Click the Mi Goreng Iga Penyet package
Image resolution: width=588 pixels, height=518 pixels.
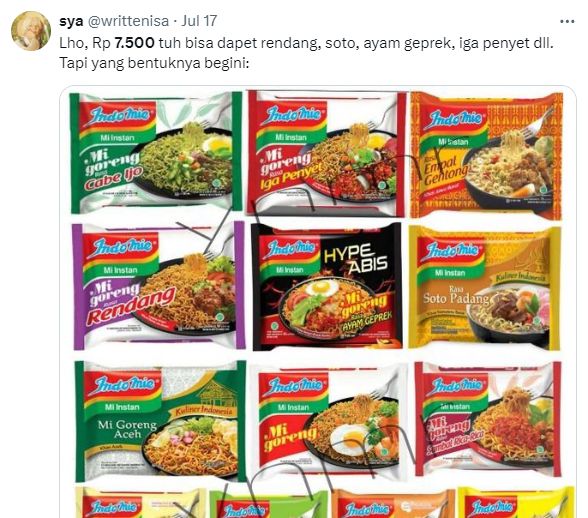327,153
